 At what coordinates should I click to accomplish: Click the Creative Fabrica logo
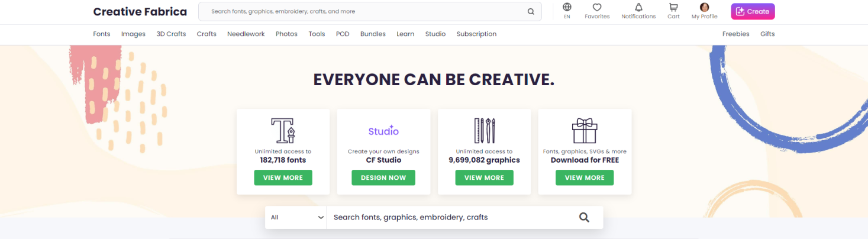coord(140,11)
